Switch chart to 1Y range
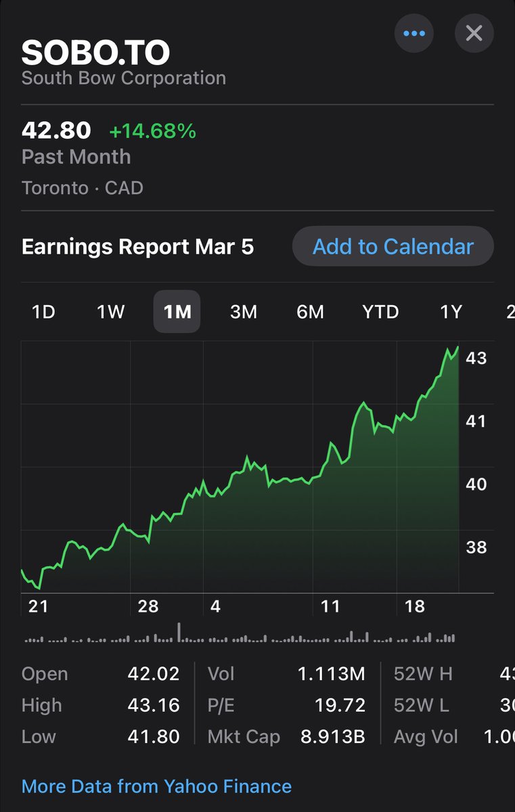The width and height of the screenshot is (515, 812). point(451,311)
